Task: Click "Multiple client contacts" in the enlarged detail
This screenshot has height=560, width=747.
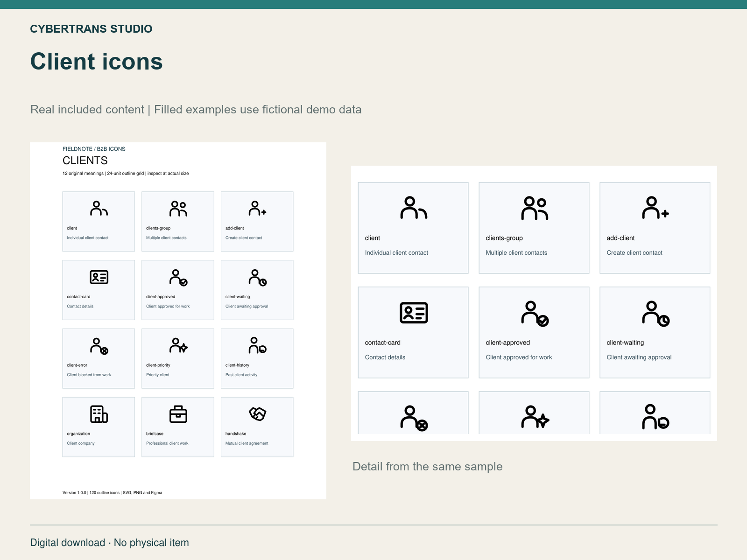Action: 516,253
